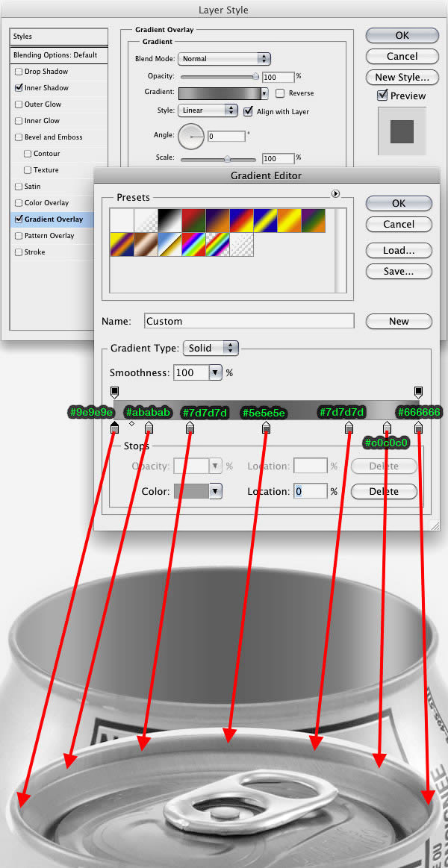Enable the Inner Glow checkbox
Viewport: 448px width, 868px height.
click(19, 121)
